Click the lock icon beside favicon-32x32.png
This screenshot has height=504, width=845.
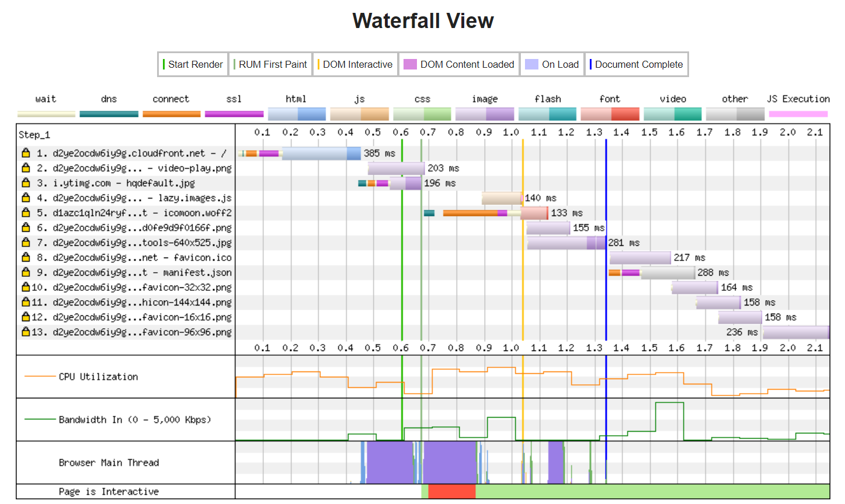click(26, 287)
